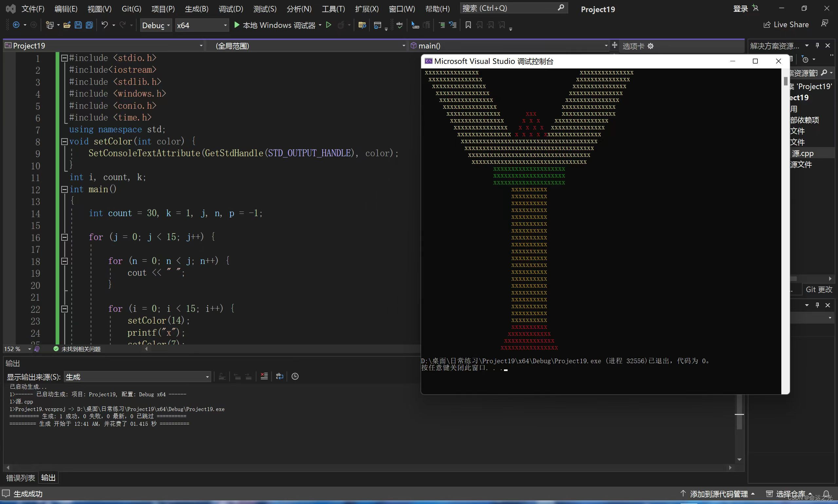
Task: Toggle a bookmark with the bookmark icon
Action: pos(468,25)
